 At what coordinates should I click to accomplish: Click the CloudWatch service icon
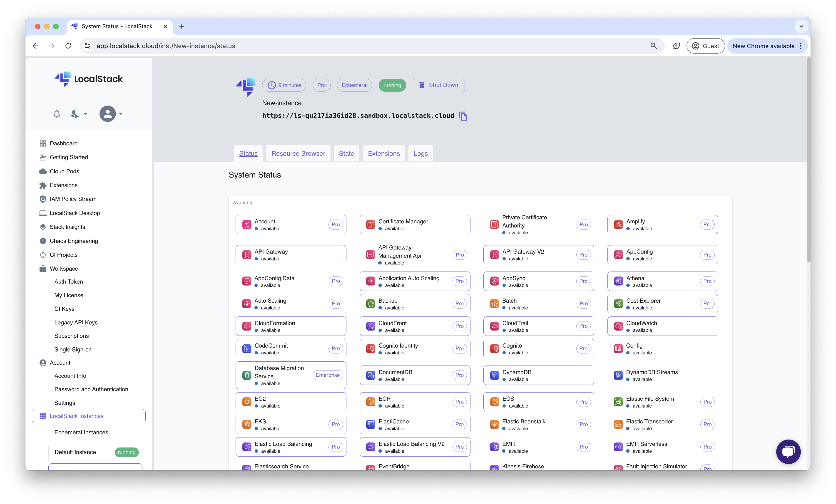618,326
